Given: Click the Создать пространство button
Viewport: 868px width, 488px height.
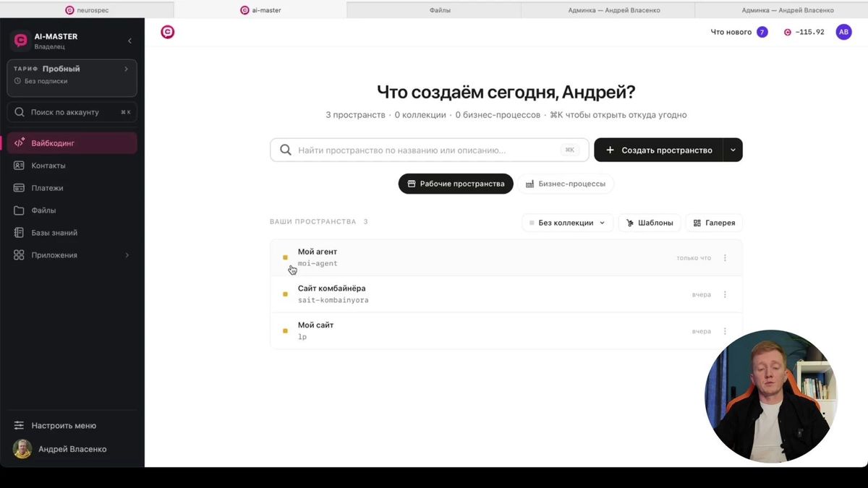Looking at the screenshot, I should tap(658, 150).
